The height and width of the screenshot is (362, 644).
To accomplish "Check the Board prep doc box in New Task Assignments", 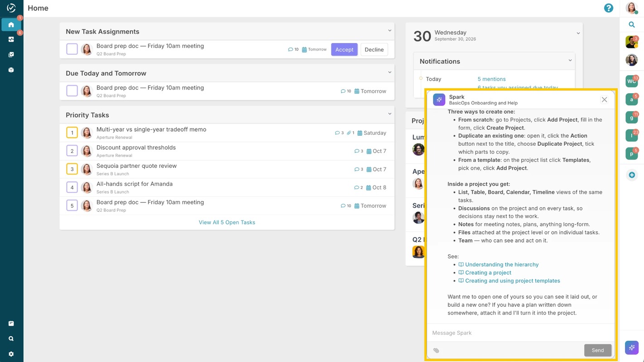I will [x=72, y=49].
